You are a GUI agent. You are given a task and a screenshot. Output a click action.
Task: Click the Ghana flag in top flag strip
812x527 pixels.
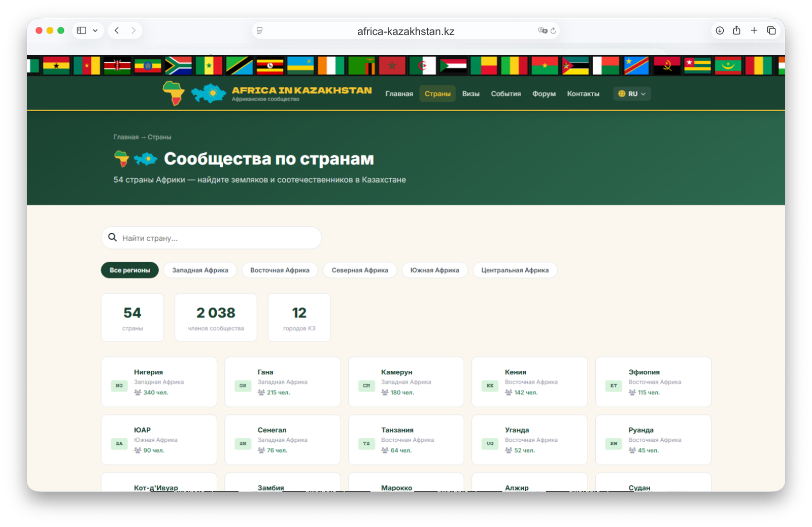point(56,65)
